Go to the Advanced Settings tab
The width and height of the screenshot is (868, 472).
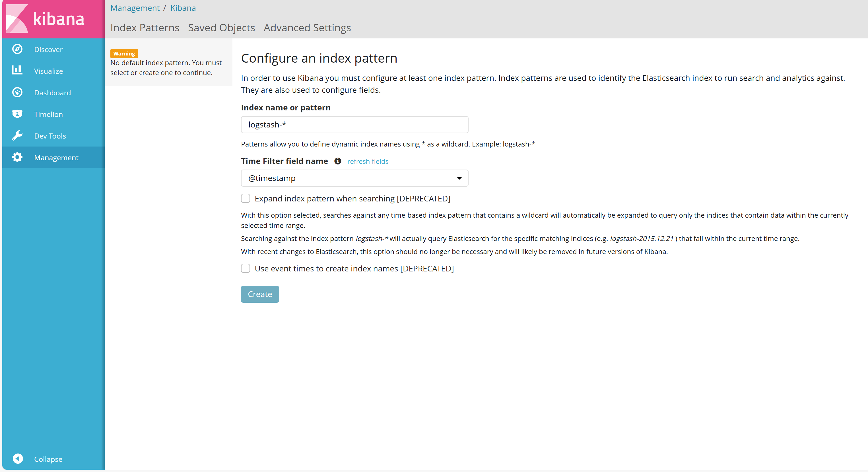307,28
